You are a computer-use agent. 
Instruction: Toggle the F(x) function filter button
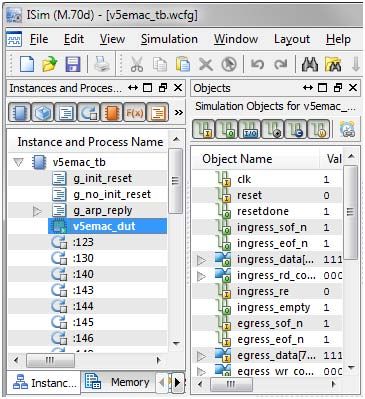[134, 112]
